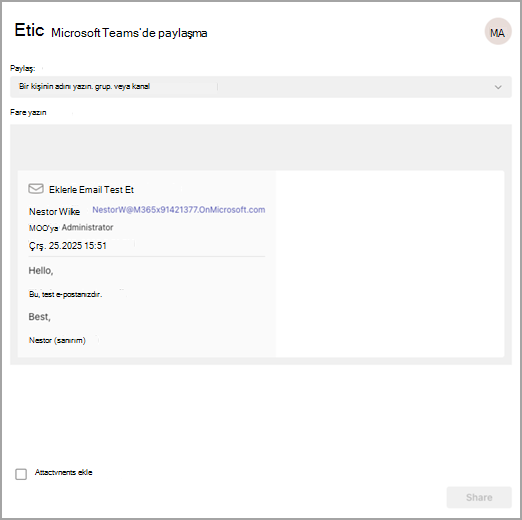Click the 'Microsoft Teams'de paylaşma' title
The width and height of the screenshot is (522, 520).
point(129,33)
